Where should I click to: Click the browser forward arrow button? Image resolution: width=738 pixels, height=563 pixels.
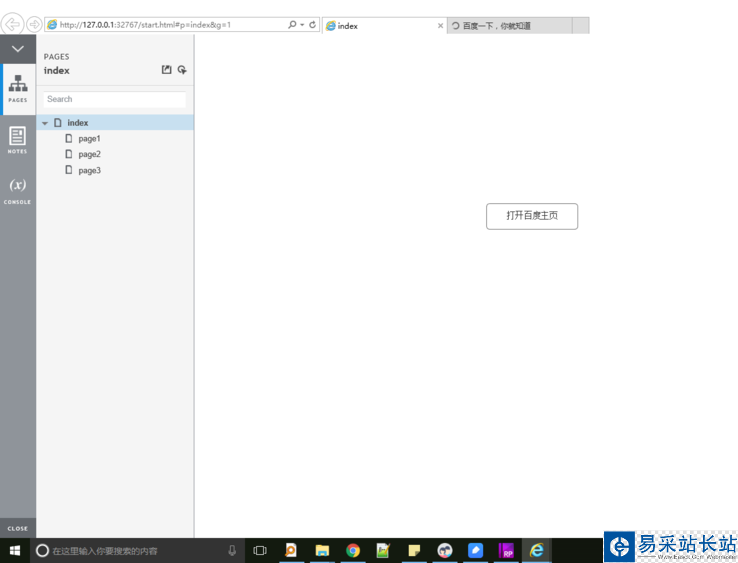(x=34, y=24)
